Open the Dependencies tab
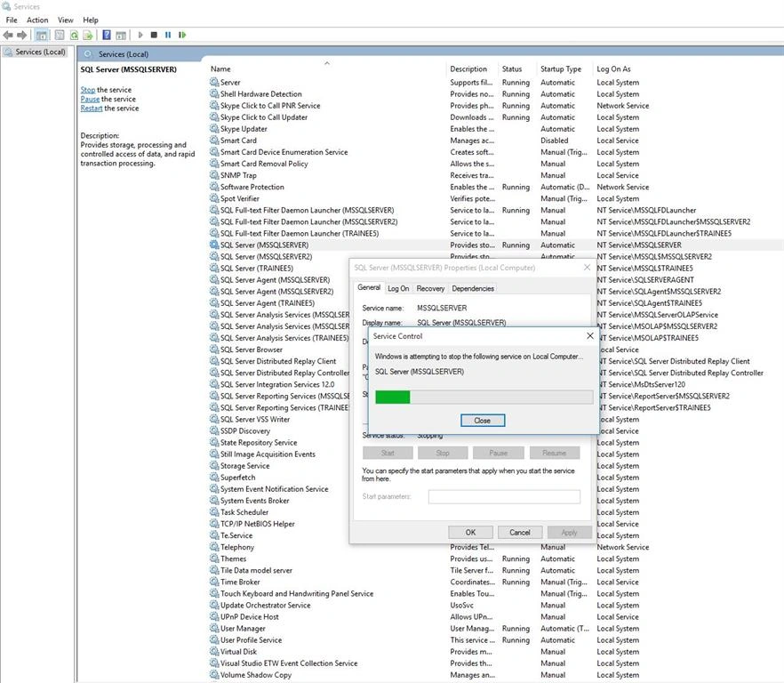This screenshot has height=683, width=784. click(473, 288)
